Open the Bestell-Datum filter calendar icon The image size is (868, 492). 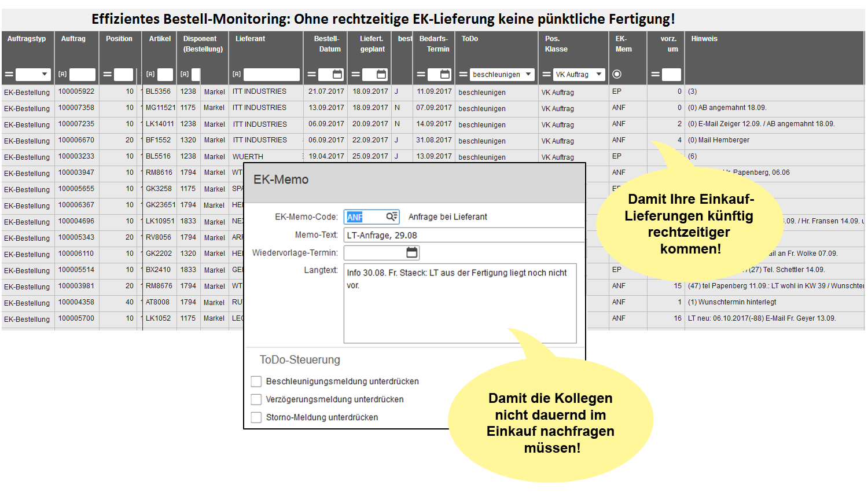(337, 74)
